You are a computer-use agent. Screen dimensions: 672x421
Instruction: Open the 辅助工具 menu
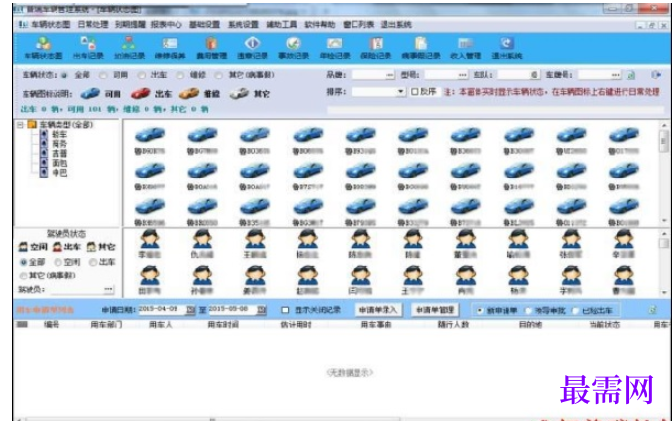[282, 25]
